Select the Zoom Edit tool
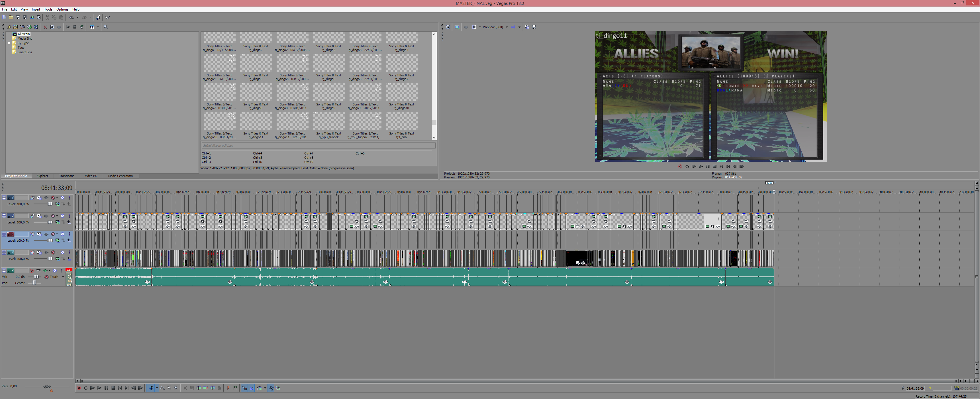This screenshot has height=399, width=980. [176, 388]
